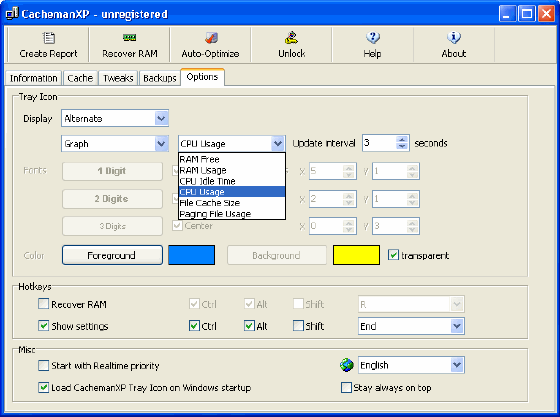Increase update interval with up arrow
560x417 pixels.
pos(402,140)
